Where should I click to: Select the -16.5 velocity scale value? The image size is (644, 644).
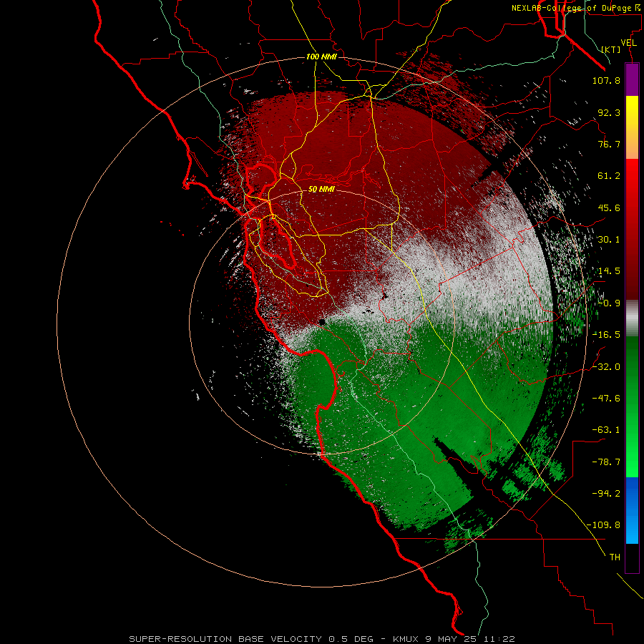click(x=606, y=335)
